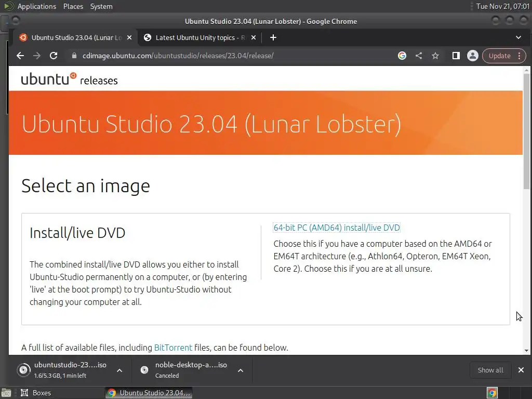Switch to Latest Ubuntu Unity topics tab
This screenshot has height=399, width=532.
(198, 37)
